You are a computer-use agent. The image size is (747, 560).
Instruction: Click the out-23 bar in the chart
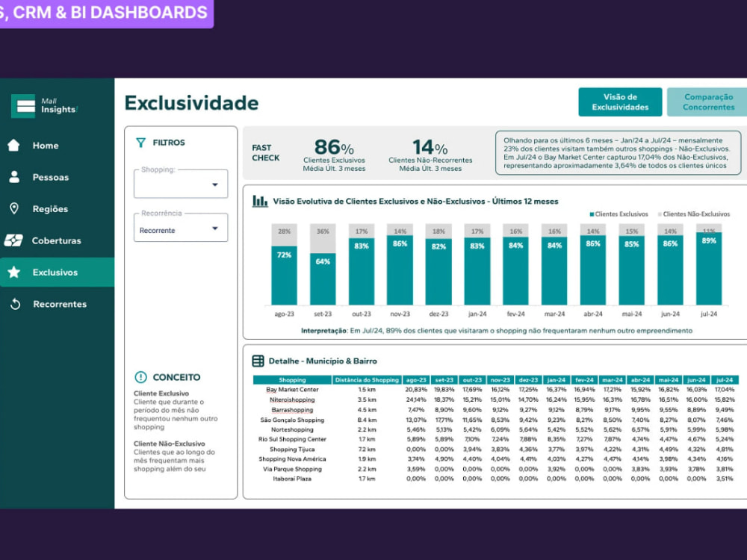pos(361,271)
